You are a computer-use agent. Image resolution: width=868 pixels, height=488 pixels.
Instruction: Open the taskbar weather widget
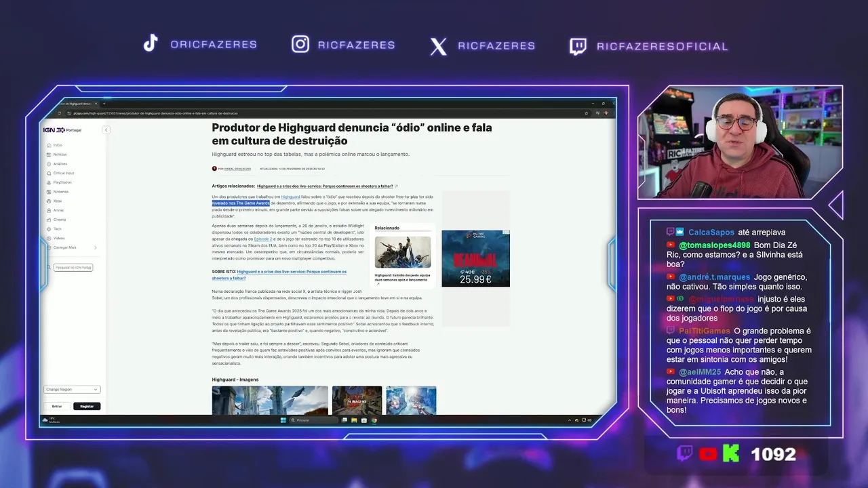51,420
